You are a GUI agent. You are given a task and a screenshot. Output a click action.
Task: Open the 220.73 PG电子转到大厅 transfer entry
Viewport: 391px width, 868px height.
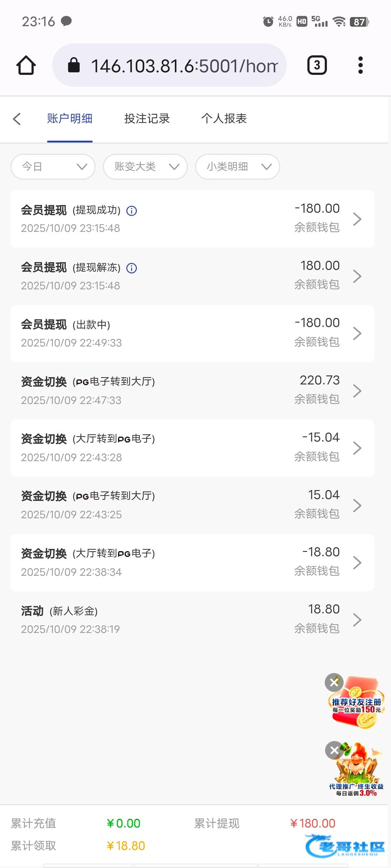click(x=192, y=391)
